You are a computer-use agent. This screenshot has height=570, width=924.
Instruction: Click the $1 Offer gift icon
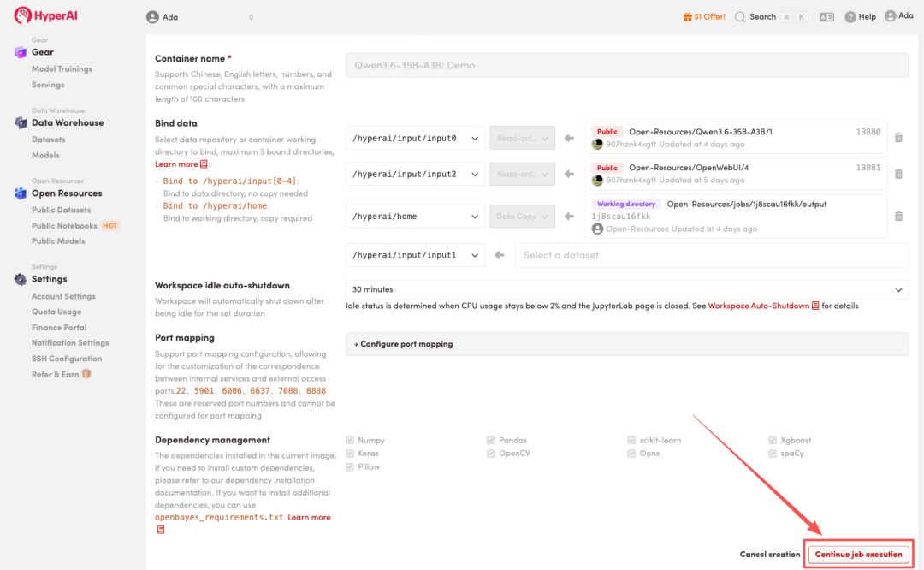pyautogui.click(x=688, y=17)
